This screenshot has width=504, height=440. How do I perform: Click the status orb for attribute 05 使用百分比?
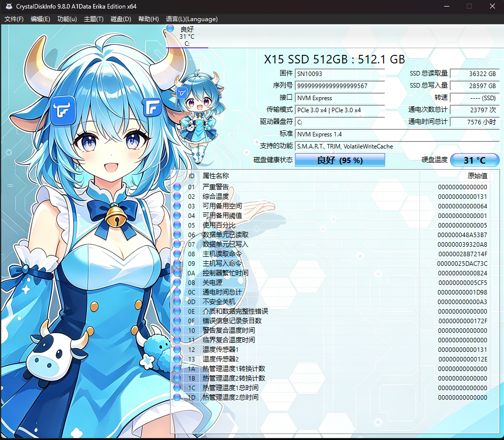177,225
